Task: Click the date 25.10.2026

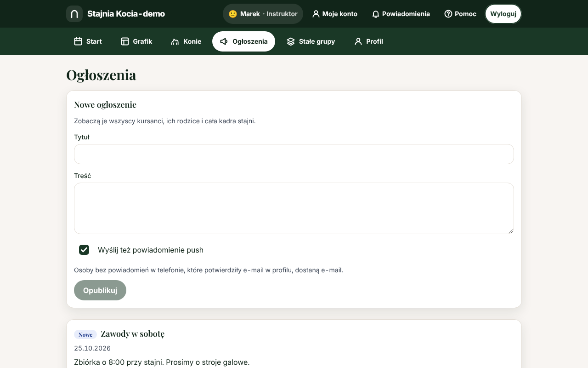Action: pyautogui.click(x=92, y=348)
